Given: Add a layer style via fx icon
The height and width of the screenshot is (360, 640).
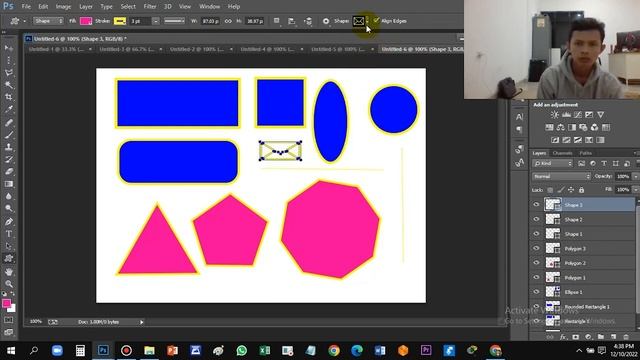Looking at the screenshot, I should point(563,337).
